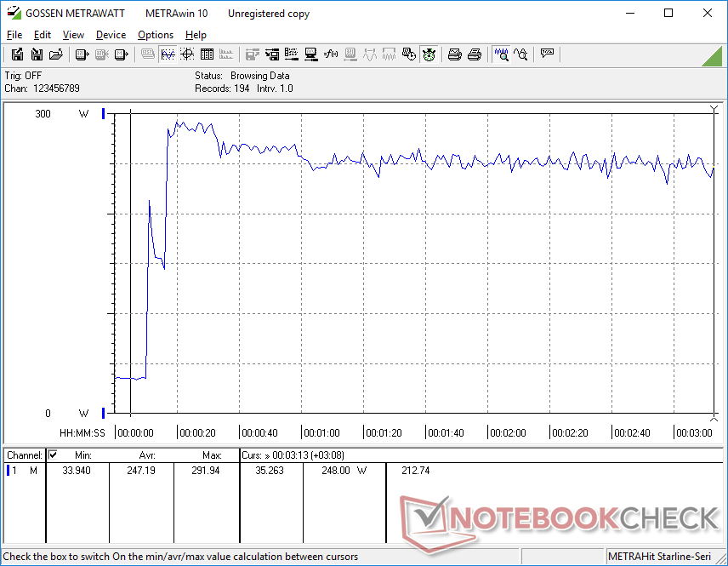Viewport: 728px width, 566px height.
Task: Click the import-to-disk save icon
Action: pyautogui.click(x=37, y=54)
